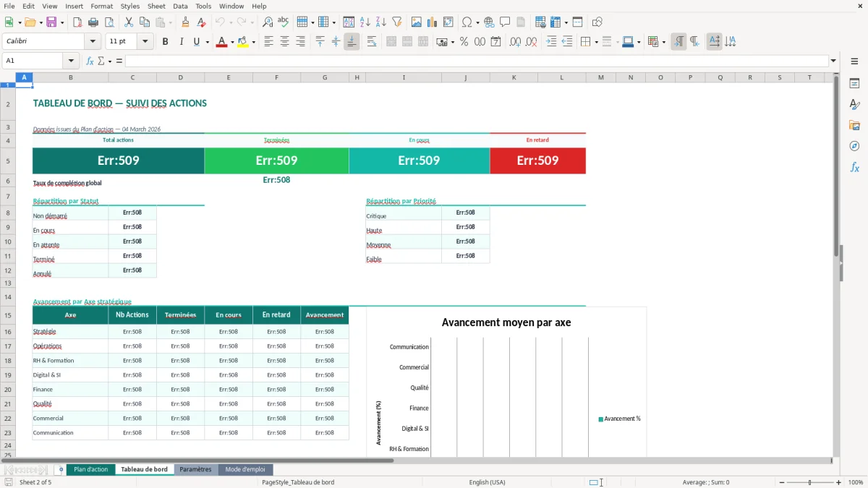
Task: Open the Borders dropdown arrow
Action: click(596, 42)
